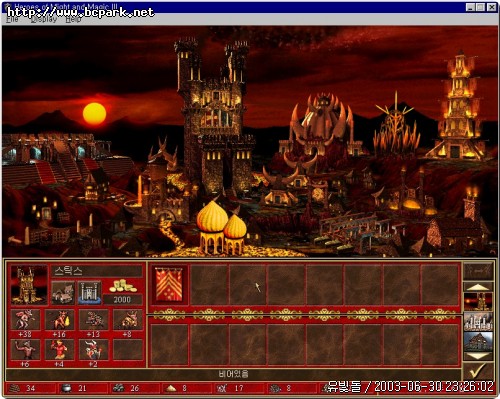Click the red striped player flag crest

pyautogui.click(x=169, y=285)
